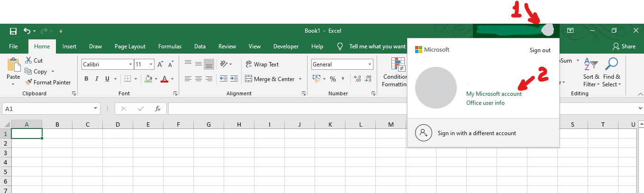
Task: Click the Paste clipboard icon
Action: [13, 64]
